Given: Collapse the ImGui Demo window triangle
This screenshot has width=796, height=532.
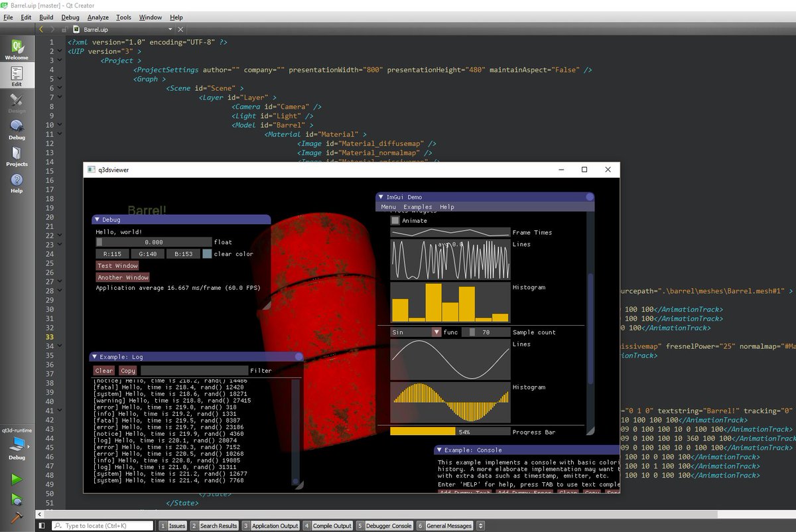Looking at the screenshot, I should (x=381, y=197).
